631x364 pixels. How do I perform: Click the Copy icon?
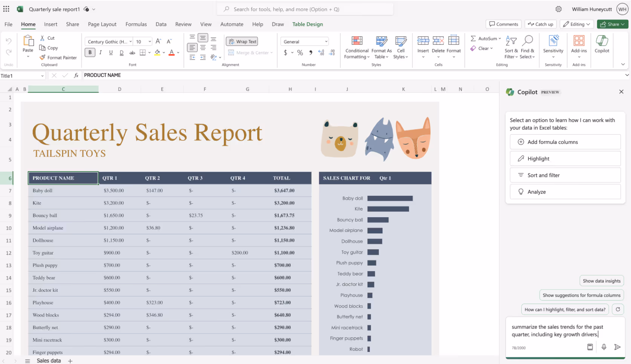pos(43,48)
